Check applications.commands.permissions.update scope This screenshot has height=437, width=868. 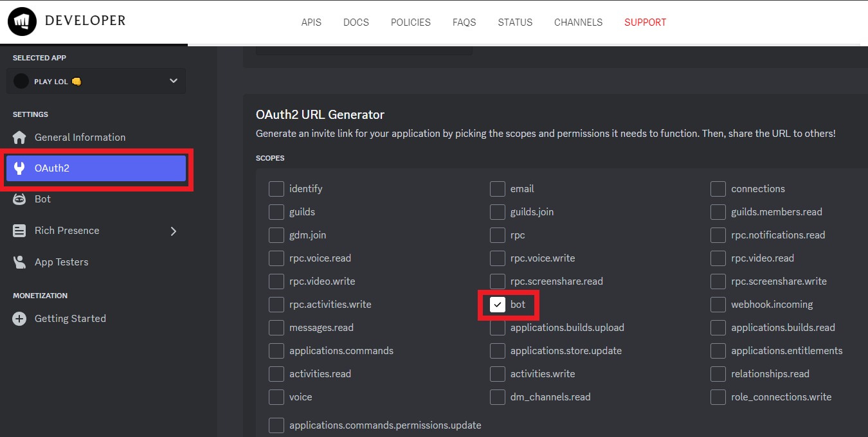(276, 425)
